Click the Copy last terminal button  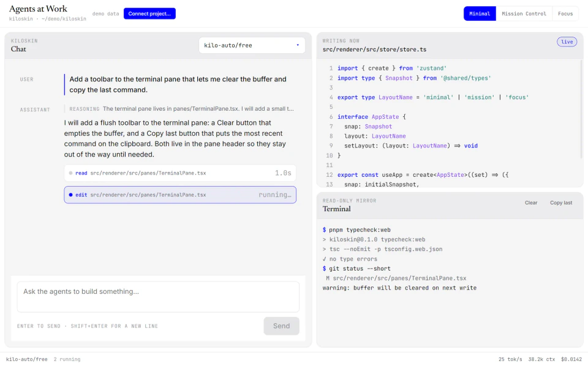tap(561, 203)
